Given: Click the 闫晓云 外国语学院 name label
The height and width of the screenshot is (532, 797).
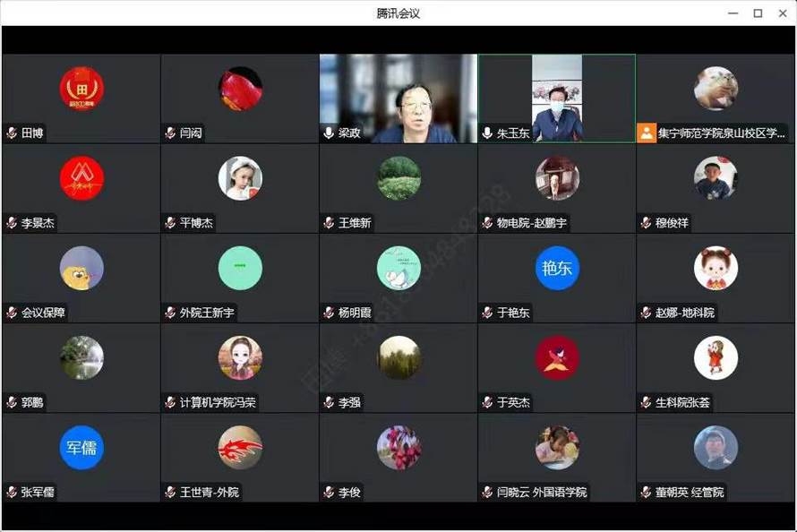Looking at the screenshot, I should point(542,492).
